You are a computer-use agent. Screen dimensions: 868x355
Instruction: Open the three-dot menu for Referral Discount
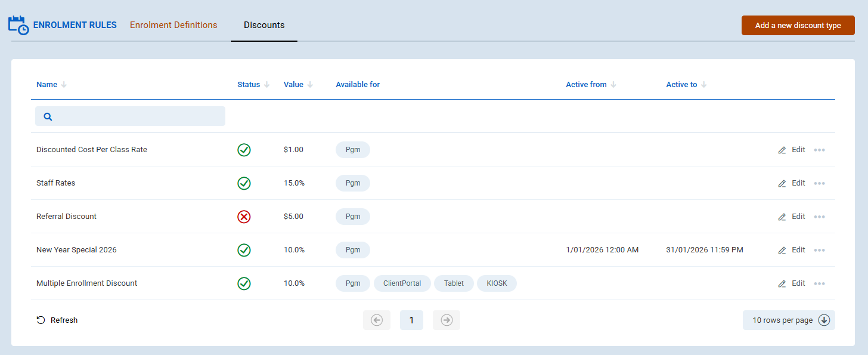point(819,217)
